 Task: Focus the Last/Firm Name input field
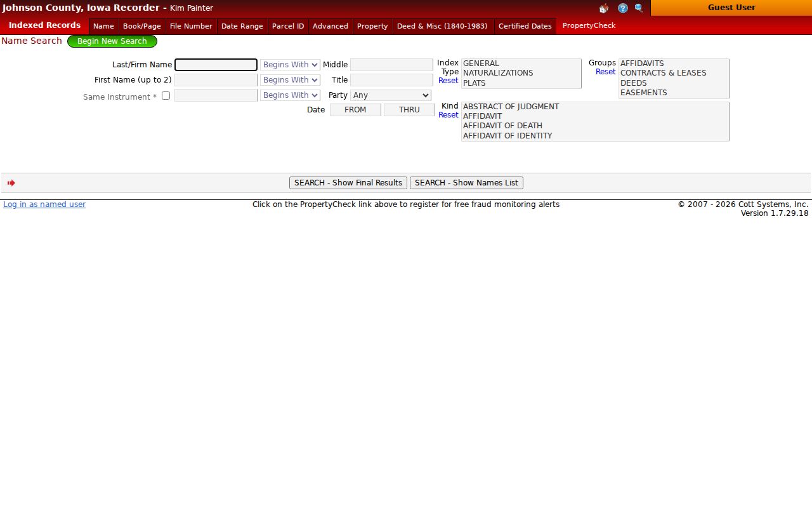tap(216, 65)
